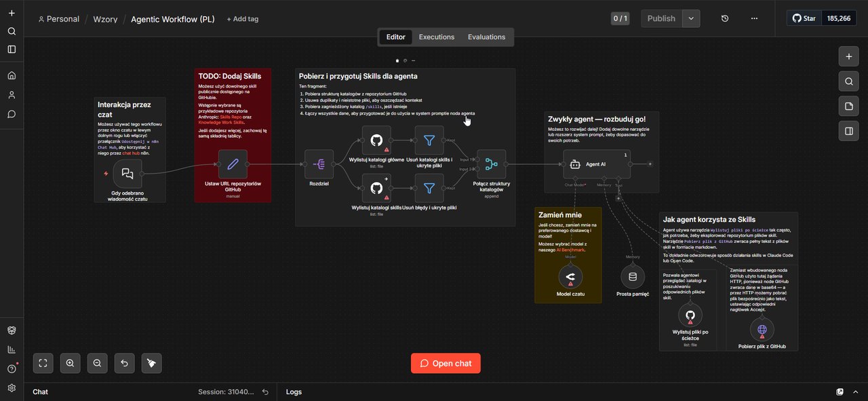Viewport: 868px width, 401px height.
Task: Click Add tag next to workflow name
Action: 243,19
